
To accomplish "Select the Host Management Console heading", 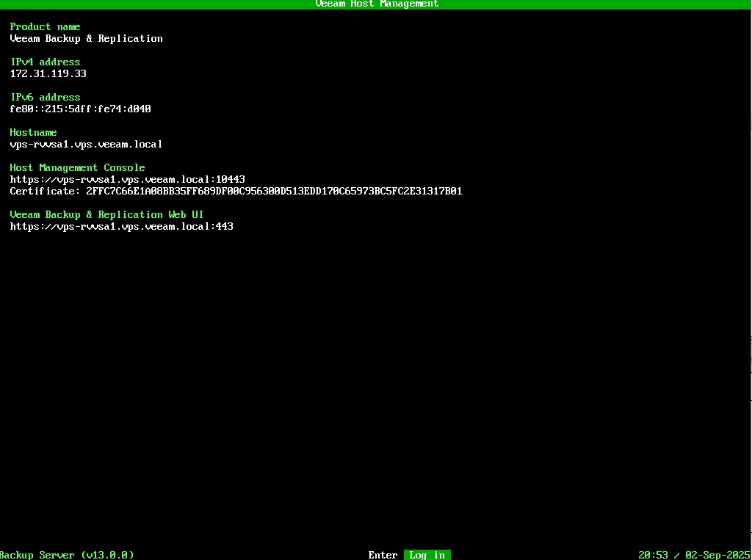I will pos(77,167).
